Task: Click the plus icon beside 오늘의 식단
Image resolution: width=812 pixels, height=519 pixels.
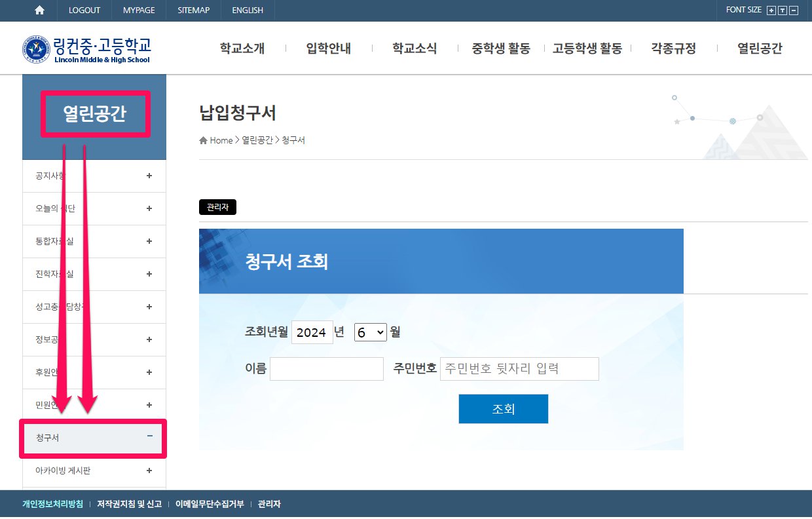Action: (149, 208)
